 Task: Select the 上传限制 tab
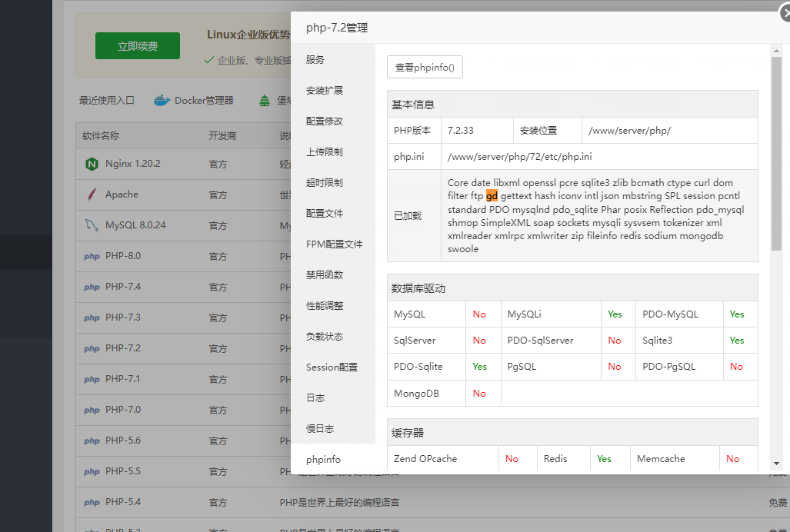[333, 151]
